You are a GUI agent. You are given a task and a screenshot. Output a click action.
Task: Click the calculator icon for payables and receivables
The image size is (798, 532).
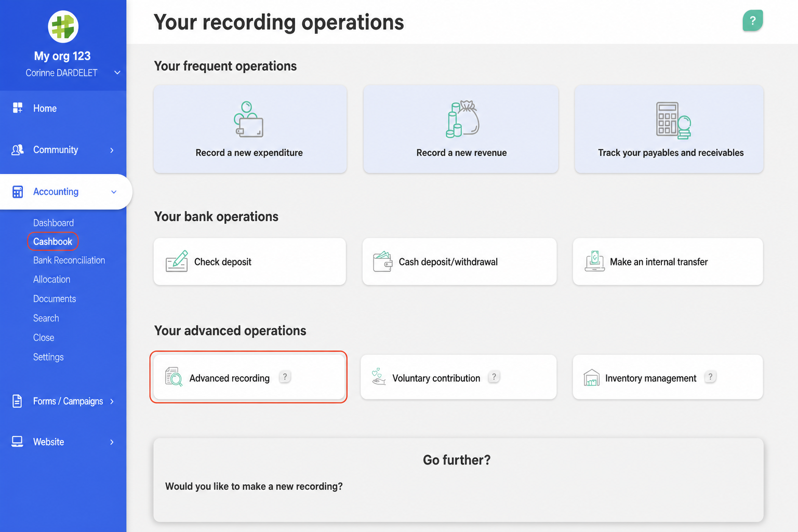tap(673, 121)
